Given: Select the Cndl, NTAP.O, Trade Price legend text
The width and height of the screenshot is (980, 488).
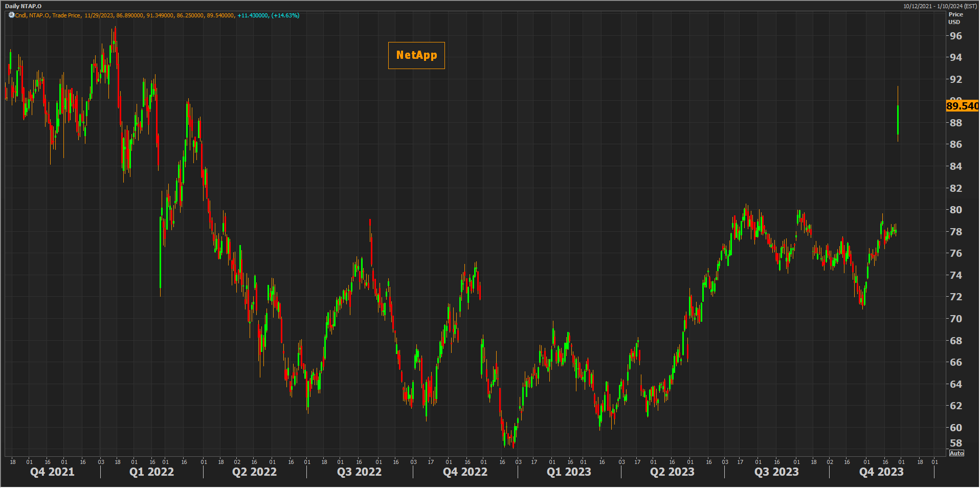Looking at the screenshot, I should point(48,15).
